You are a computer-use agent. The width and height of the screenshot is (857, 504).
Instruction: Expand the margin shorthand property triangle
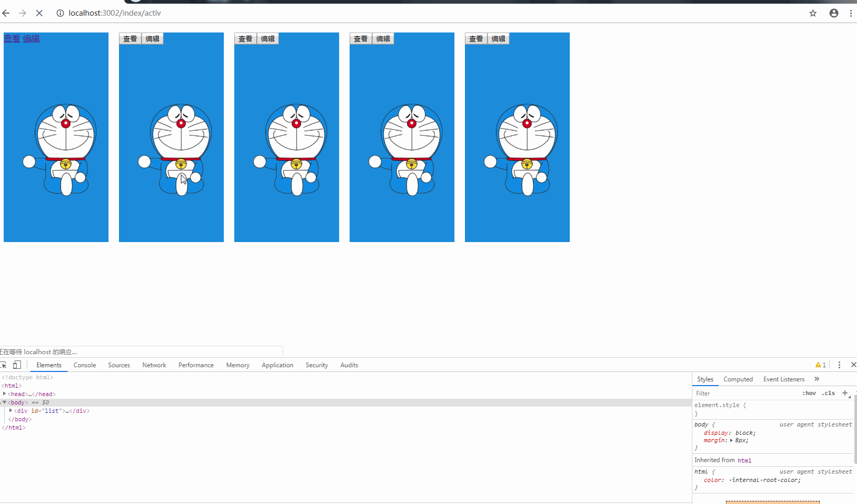coord(731,441)
